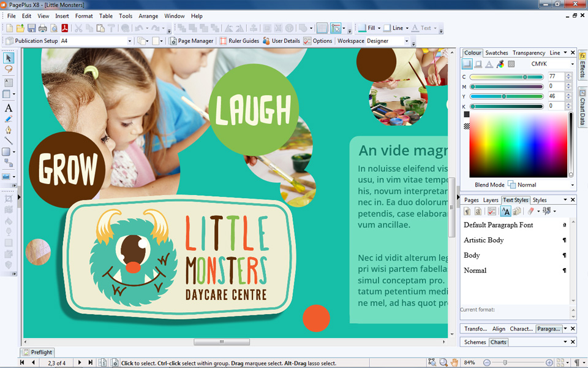Click the Manage styles checklist icon
Screen dimensions: 588x368
[492, 211]
